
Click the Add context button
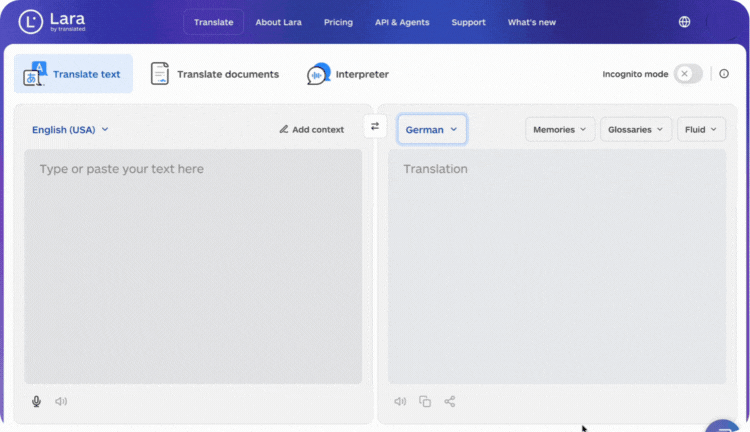point(311,129)
